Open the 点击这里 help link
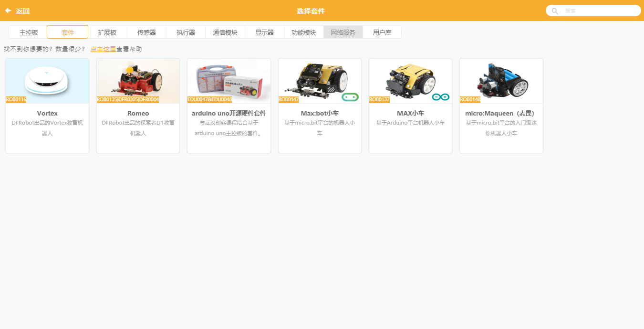 [103, 49]
